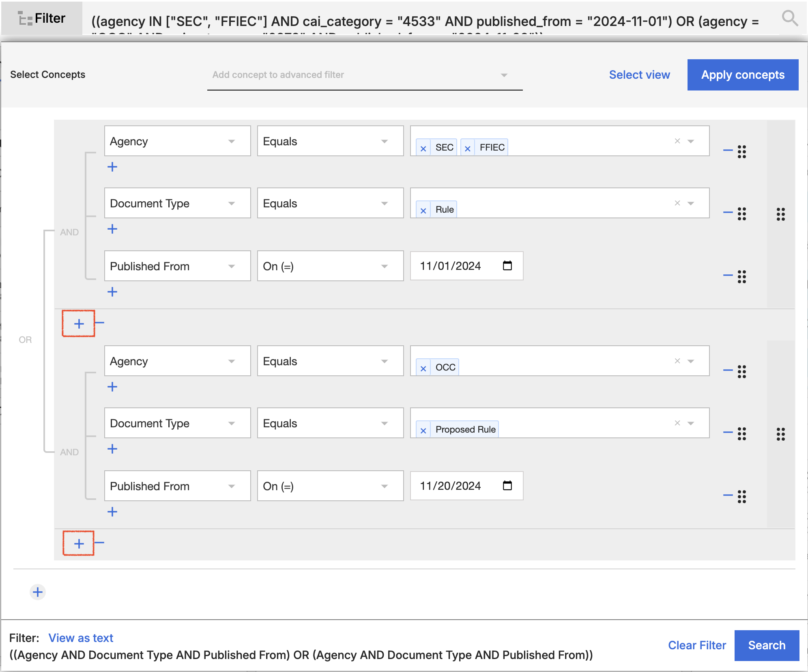This screenshot has height=672, width=808.
Task: Expand the first Agency field dropdown
Action: pyautogui.click(x=231, y=141)
